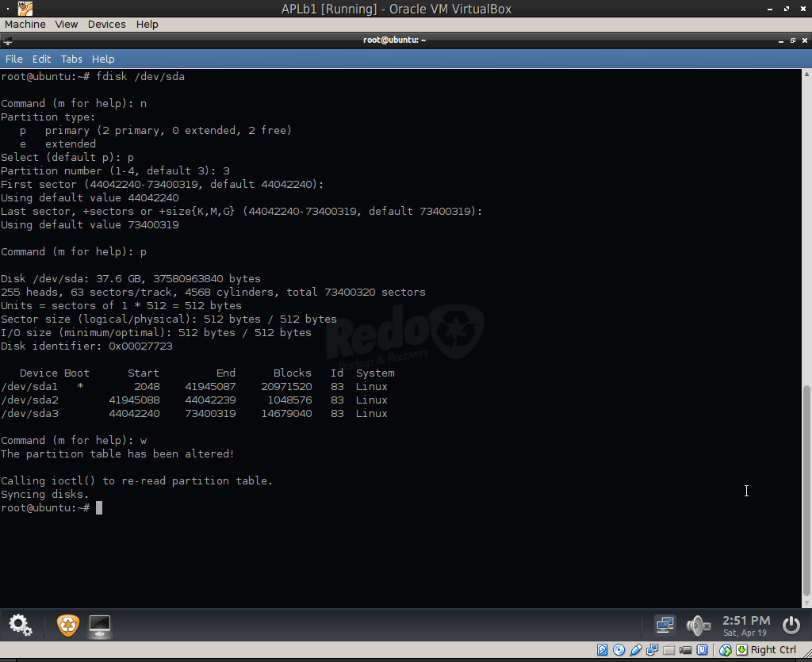Open the terminal's File menu
The width and height of the screenshot is (812, 662).
point(13,59)
